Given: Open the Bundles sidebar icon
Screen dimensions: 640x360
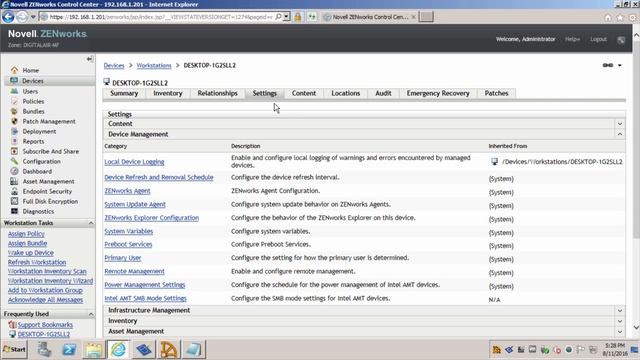Looking at the screenshot, I should pyautogui.click(x=14, y=111).
